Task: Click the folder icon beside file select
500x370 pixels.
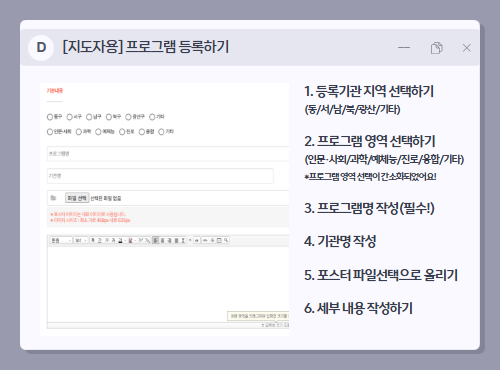Action: pyautogui.click(x=53, y=198)
